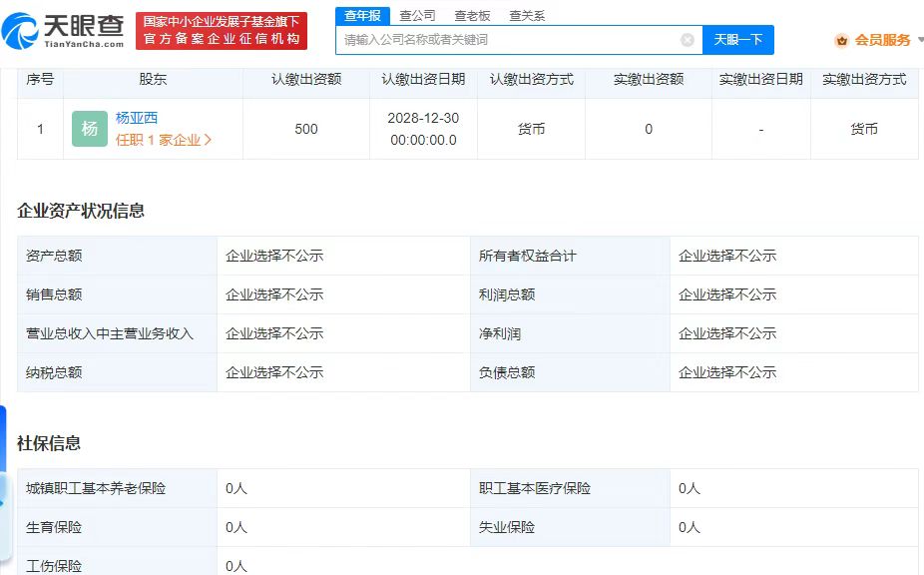Click the 企业资产状况信息 section heading
This screenshot has width=924, height=575.
81,211
